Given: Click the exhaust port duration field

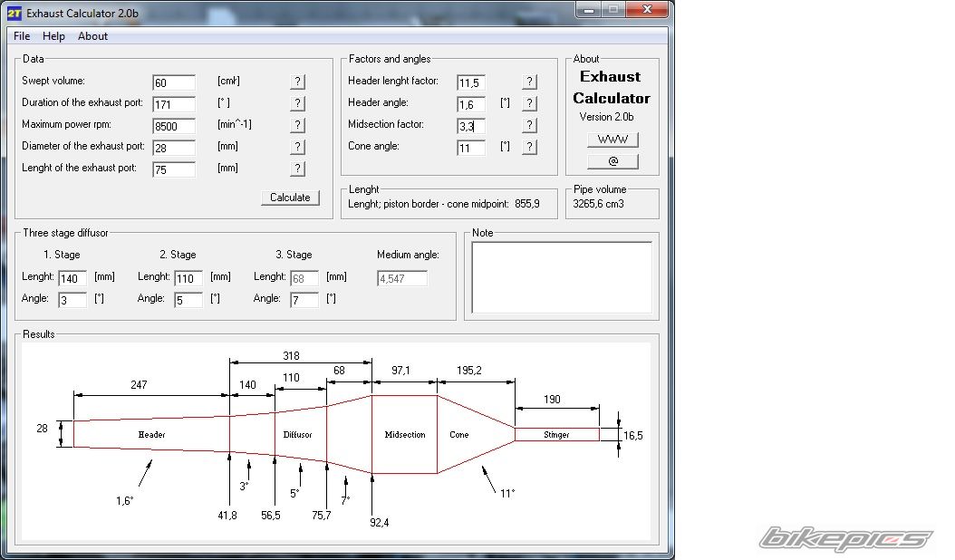Looking at the screenshot, I should 174,104.
